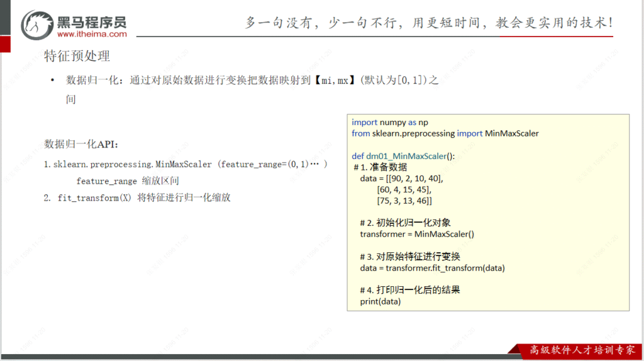Click the transformer = MinMaxScaler() line
This screenshot has width=644, height=361.
pyautogui.click(x=417, y=234)
